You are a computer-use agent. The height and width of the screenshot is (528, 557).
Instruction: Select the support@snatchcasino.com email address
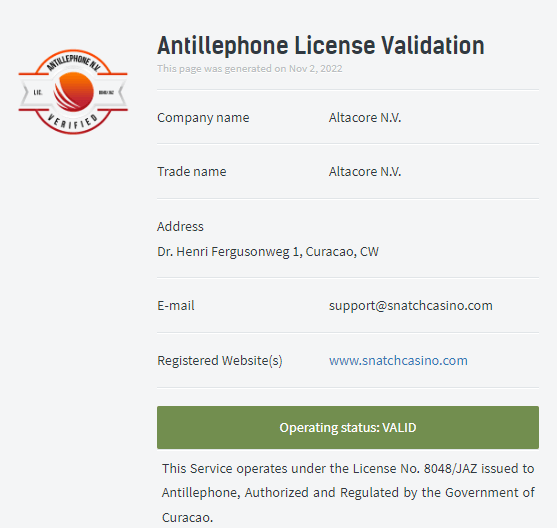[x=411, y=306]
